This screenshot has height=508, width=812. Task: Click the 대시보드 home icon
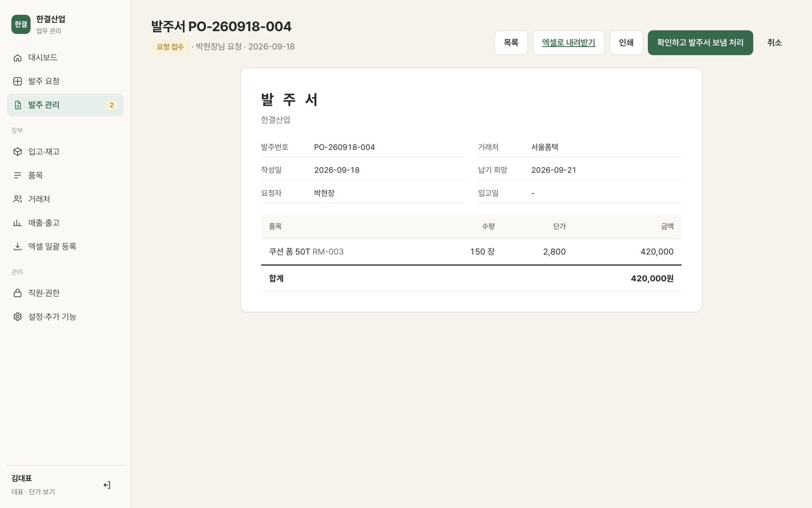[17, 57]
